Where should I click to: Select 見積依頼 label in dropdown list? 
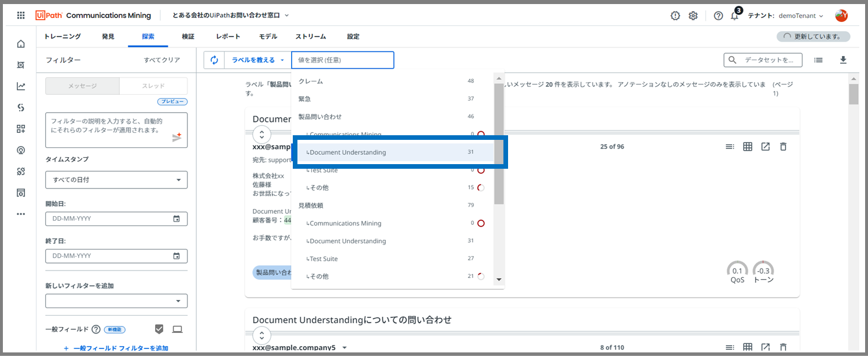pos(392,205)
